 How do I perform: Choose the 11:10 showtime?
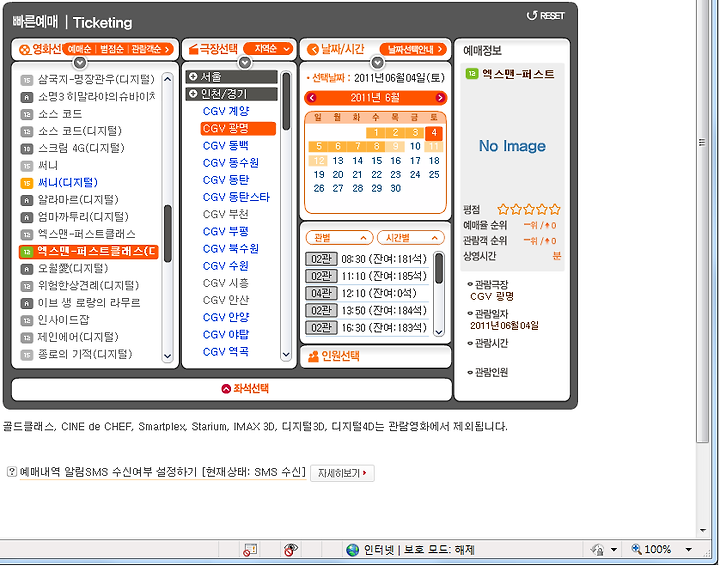366,276
